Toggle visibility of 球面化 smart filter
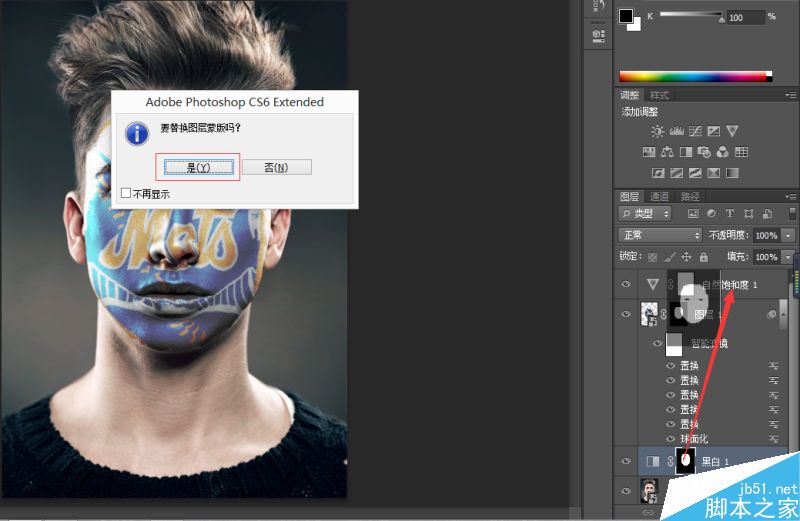The height and width of the screenshot is (521, 800). [670, 438]
